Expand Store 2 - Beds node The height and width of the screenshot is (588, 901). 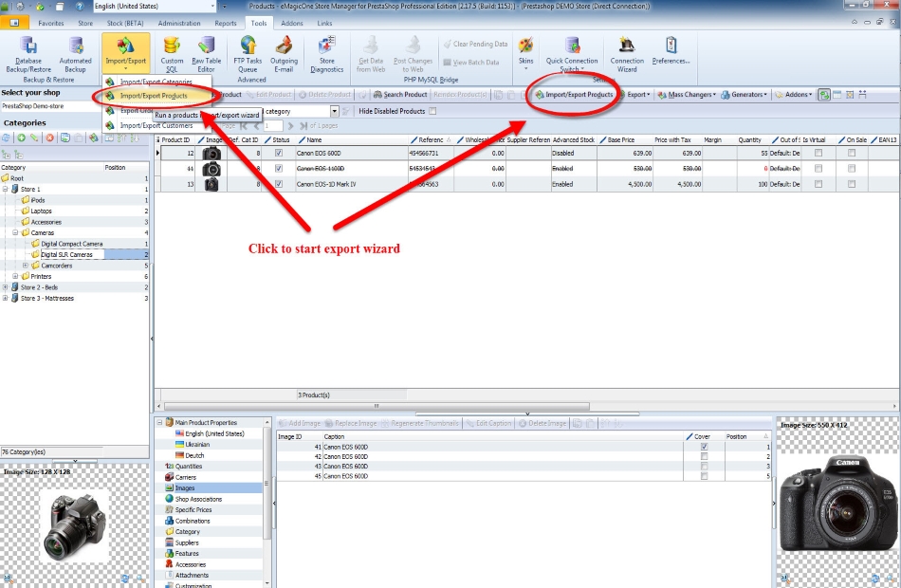point(5,287)
